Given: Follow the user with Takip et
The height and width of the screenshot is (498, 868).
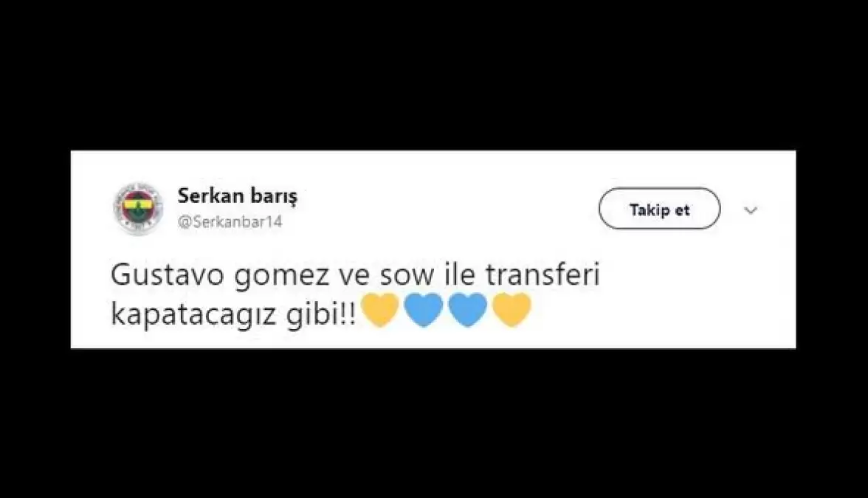Looking at the screenshot, I should click(x=659, y=209).
